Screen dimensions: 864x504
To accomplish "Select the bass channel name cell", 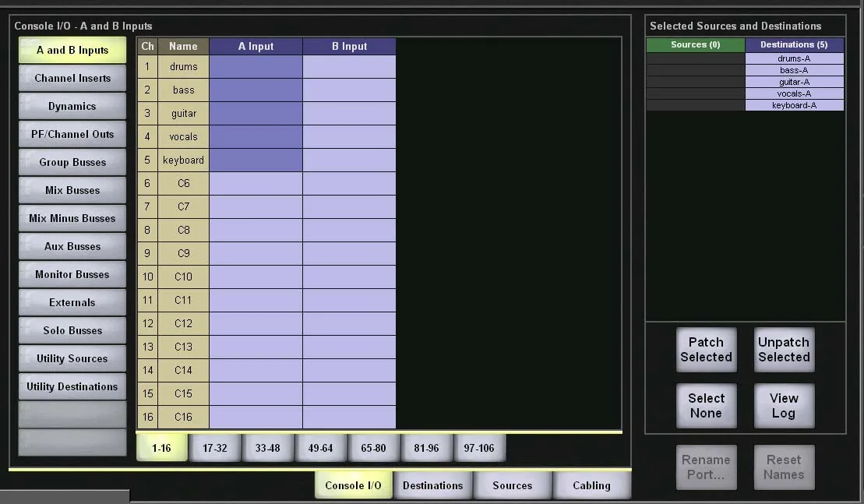I will tap(184, 90).
